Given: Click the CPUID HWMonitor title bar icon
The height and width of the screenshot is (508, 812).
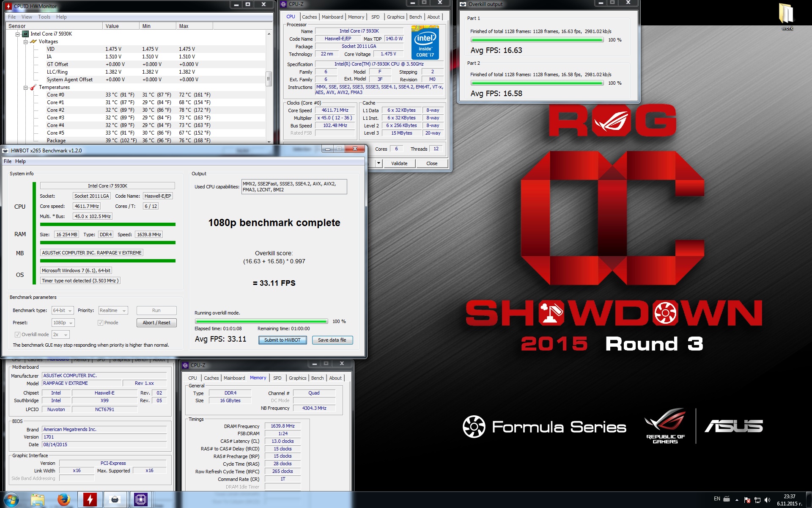Looking at the screenshot, I should [8, 6].
